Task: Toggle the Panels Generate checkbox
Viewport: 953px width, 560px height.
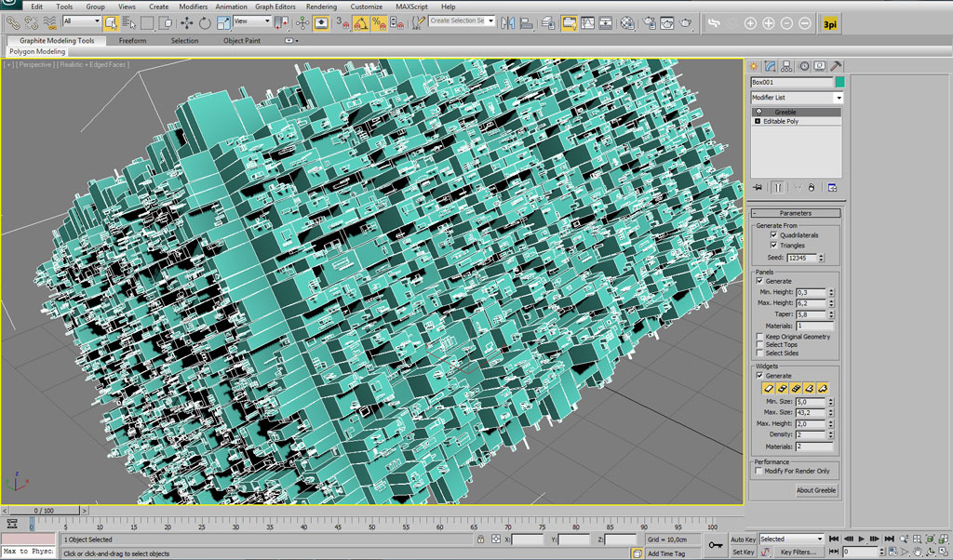Action: click(x=759, y=281)
